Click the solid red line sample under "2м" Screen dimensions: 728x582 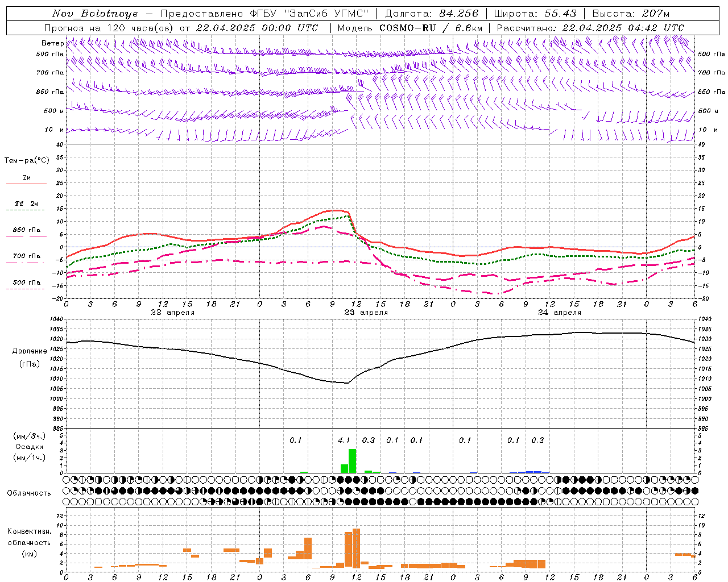point(26,184)
